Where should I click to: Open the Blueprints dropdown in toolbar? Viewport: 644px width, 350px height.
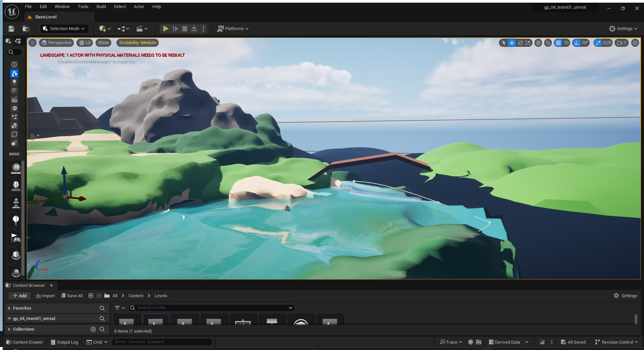coord(123,29)
